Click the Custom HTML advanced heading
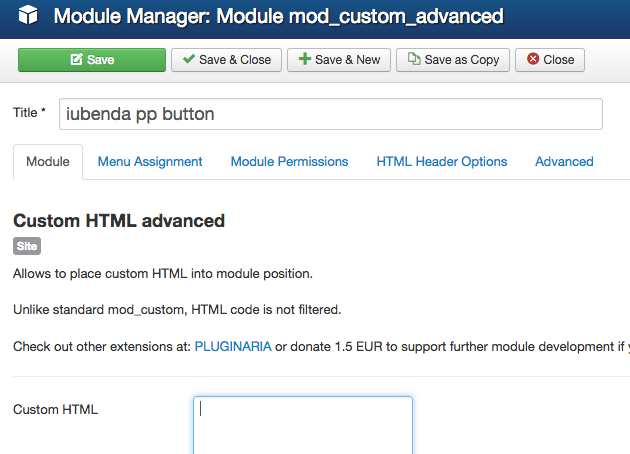This screenshot has height=454, width=630. pyautogui.click(x=119, y=220)
